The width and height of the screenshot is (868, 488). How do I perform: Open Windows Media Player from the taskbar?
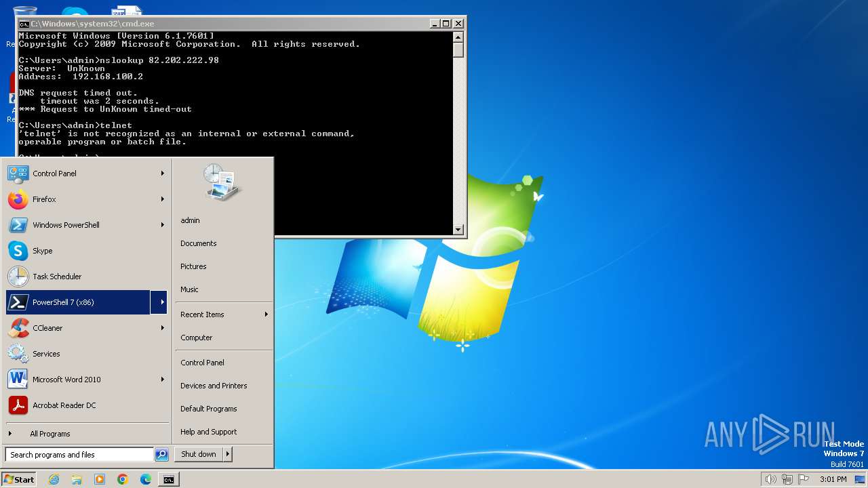coord(100,479)
